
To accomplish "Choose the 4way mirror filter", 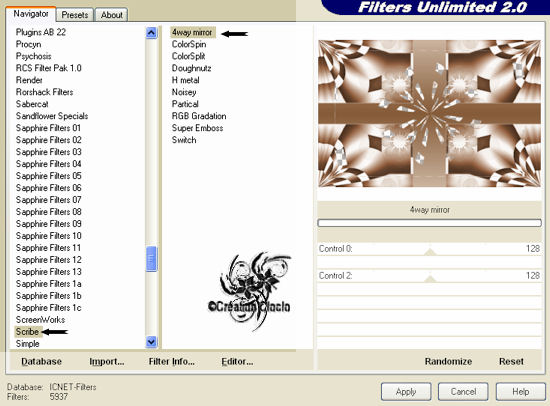I will pyautogui.click(x=192, y=32).
